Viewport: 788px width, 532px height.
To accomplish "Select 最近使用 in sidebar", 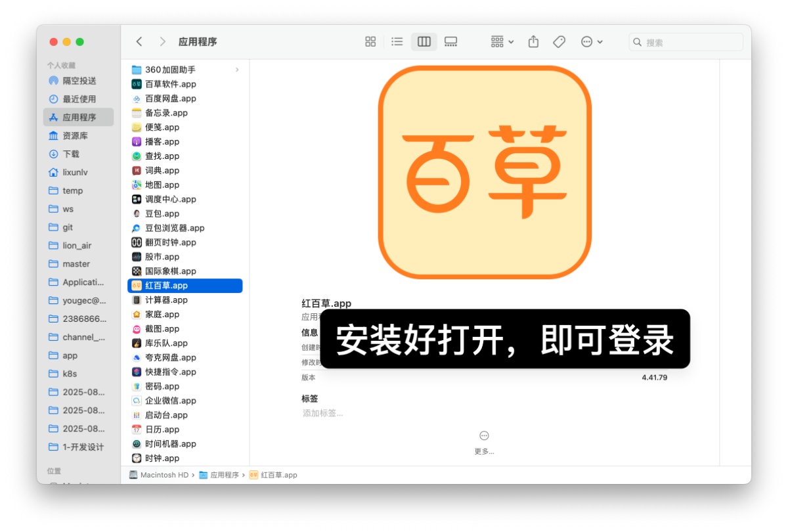I will [79, 99].
